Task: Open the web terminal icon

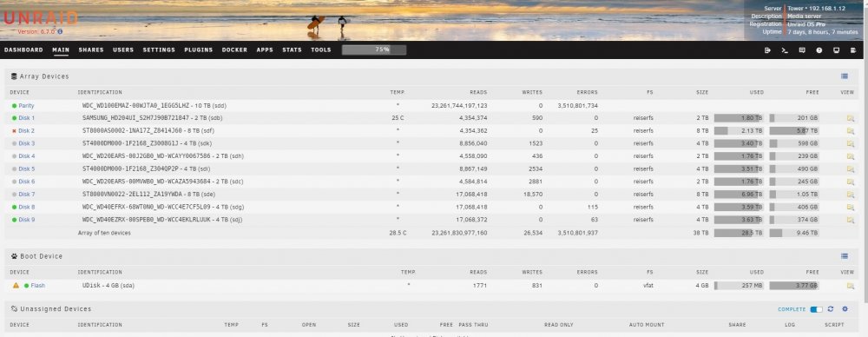Action: 785,50
